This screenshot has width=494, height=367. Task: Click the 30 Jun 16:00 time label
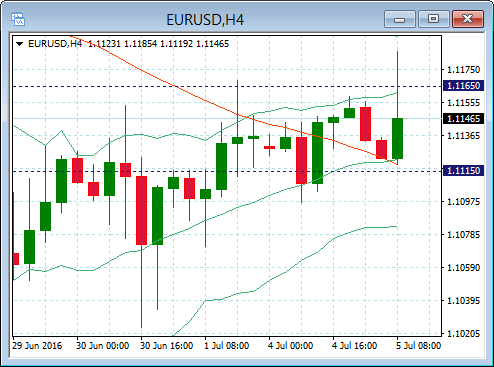tap(167, 346)
